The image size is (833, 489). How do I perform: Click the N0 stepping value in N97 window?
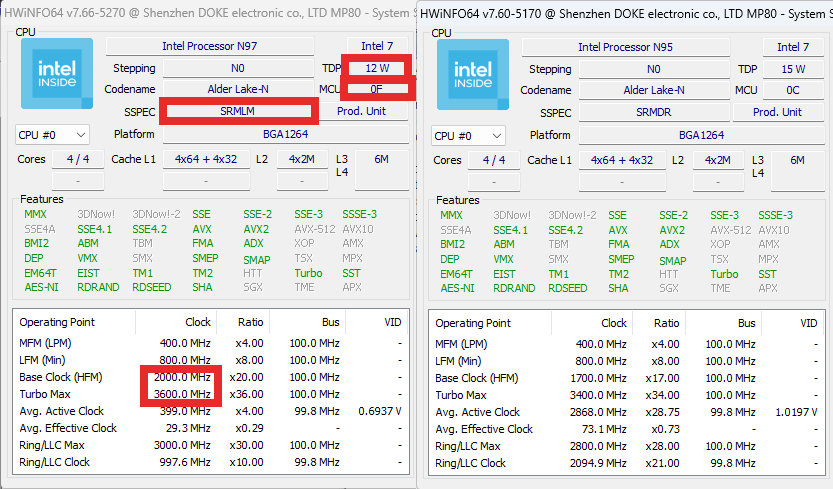tap(238, 68)
